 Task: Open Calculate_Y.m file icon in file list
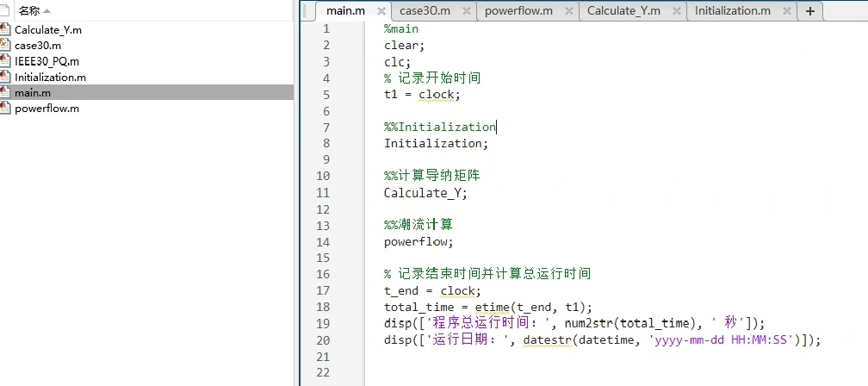point(5,30)
